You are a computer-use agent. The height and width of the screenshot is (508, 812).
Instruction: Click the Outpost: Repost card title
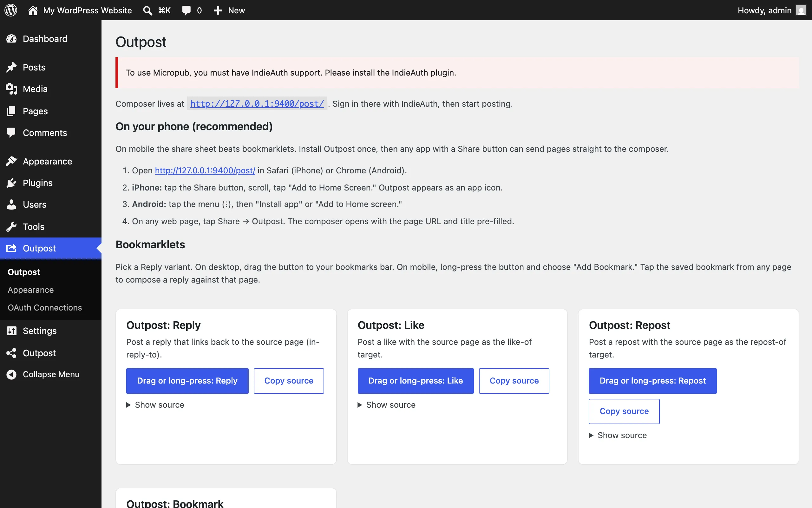(x=630, y=325)
